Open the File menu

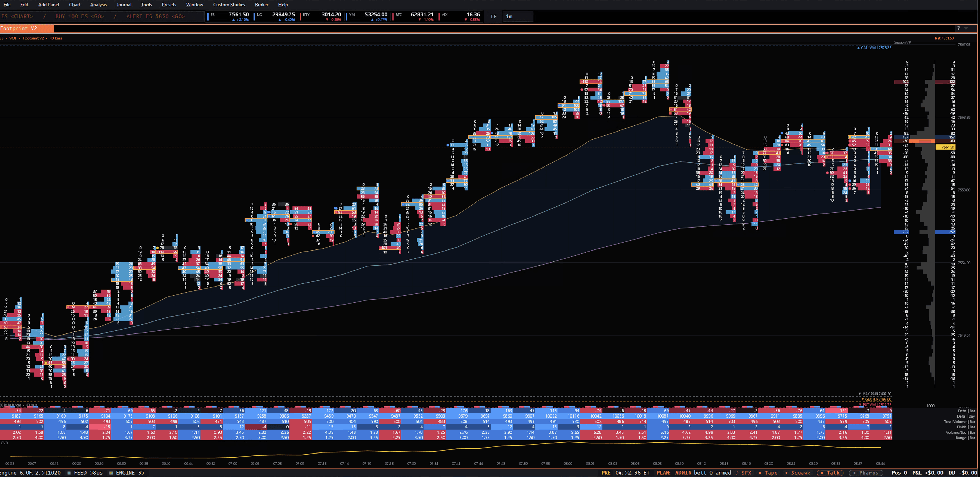(7, 5)
